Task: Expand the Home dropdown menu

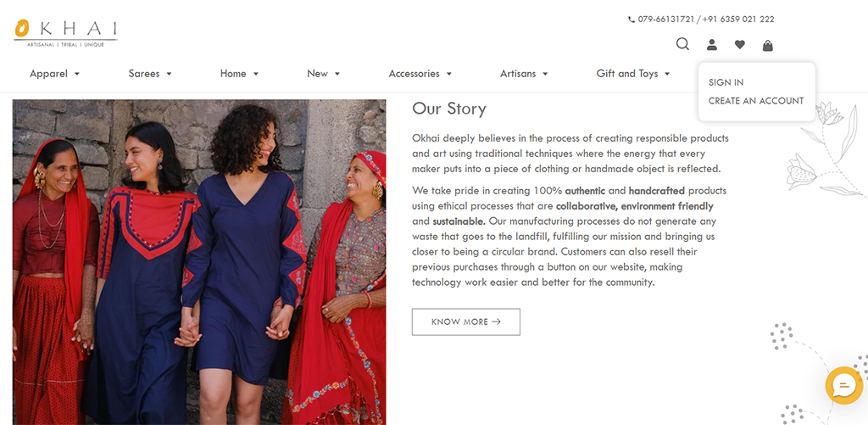Action: tap(239, 74)
